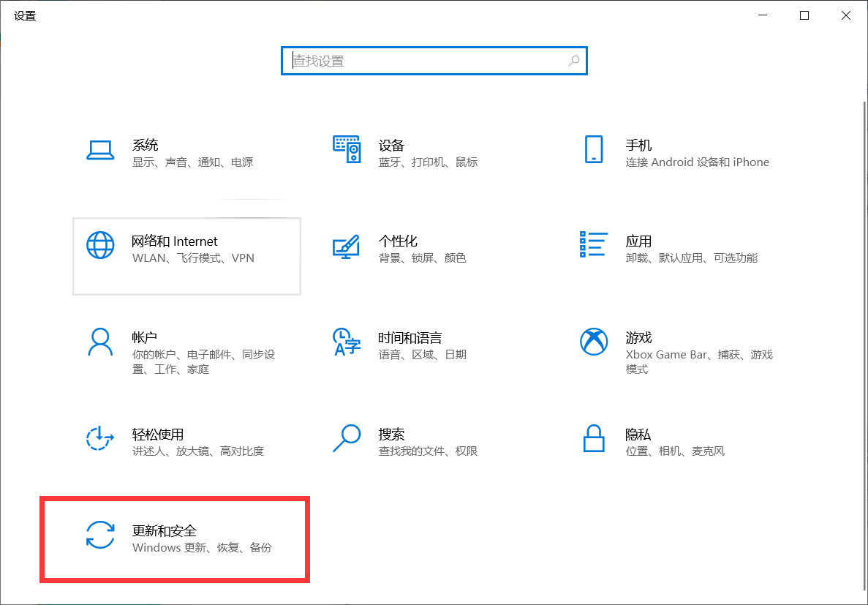This screenshot has width=868, height=605.
Task: Click the 手机 phone icon
Action: (593, 149)
